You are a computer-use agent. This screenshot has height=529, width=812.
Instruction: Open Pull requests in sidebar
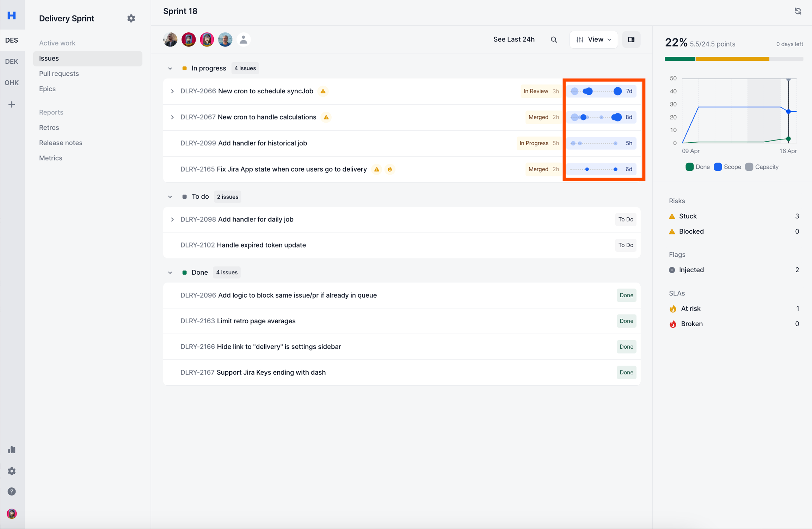point(59,74)
